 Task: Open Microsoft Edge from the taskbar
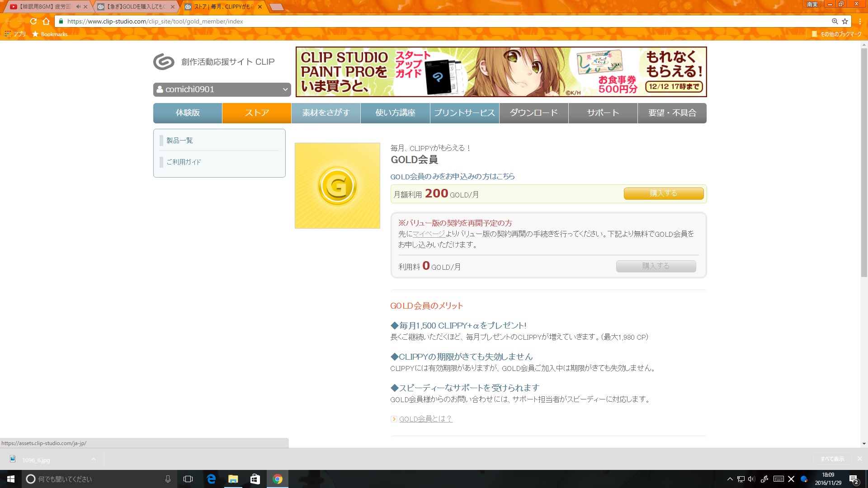click(211, 479)
